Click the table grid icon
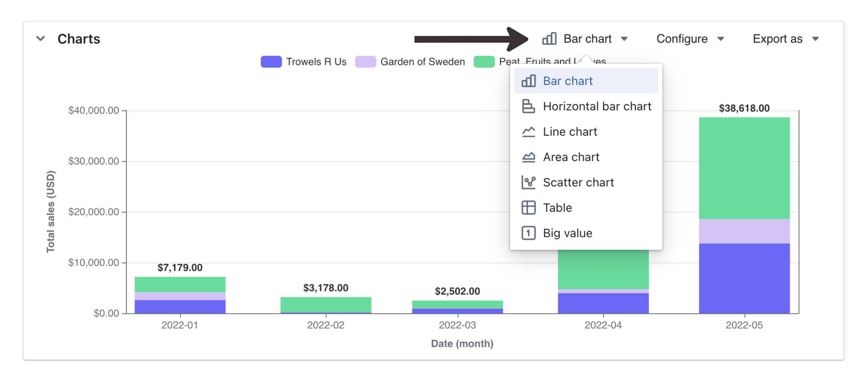Viewport: 868px width, 382px height. click(x=528, y=208)
